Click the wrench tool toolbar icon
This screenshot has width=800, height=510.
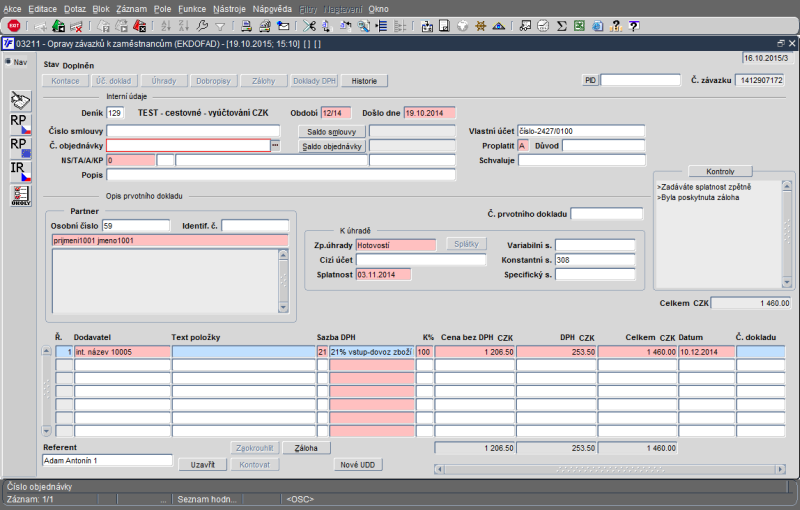202,26
